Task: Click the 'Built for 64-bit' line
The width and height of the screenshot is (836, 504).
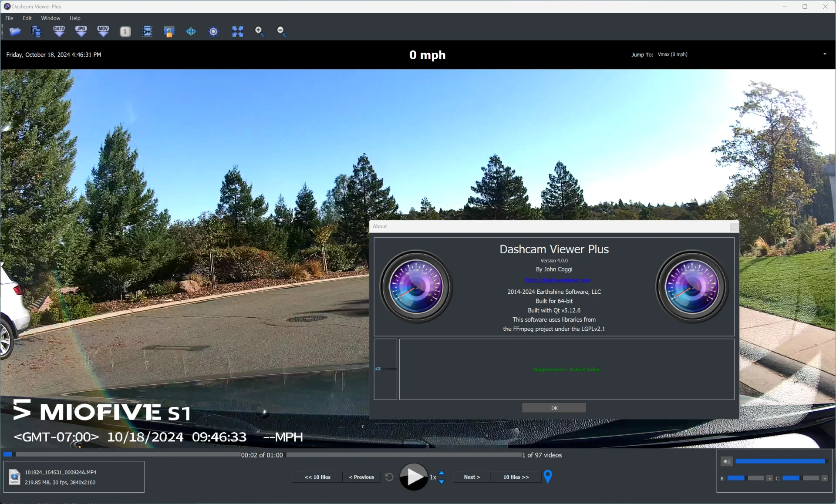Action: point(554,301)
